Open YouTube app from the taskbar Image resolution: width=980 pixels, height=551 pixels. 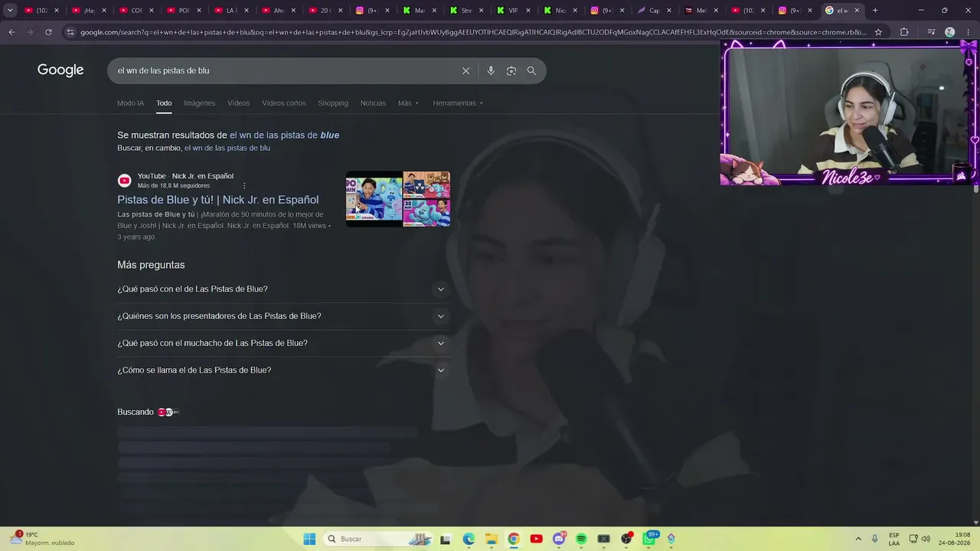pos(536,539)
